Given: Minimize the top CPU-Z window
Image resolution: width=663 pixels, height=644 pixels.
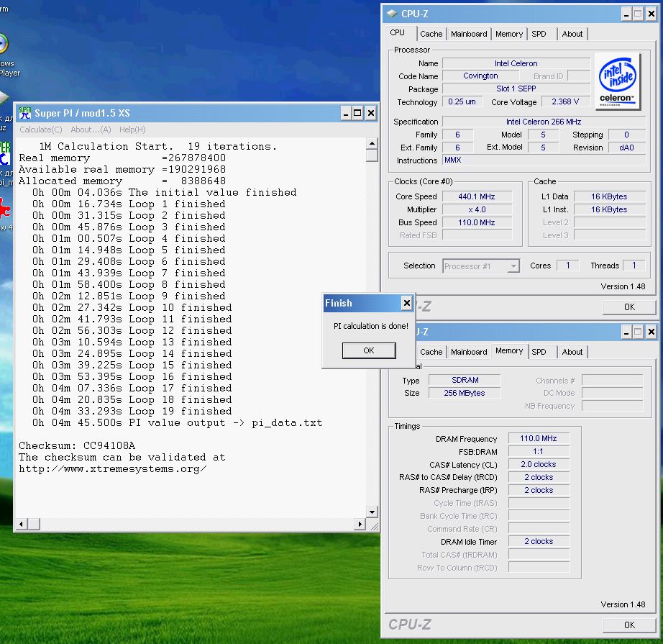Looking at the screenshot, I should (626, 14).
